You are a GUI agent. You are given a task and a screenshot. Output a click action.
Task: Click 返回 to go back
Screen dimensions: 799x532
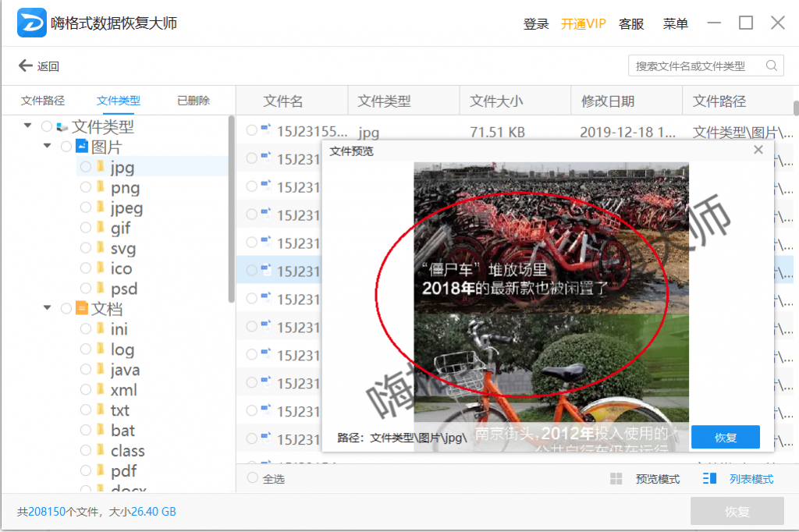pos(48,66)
